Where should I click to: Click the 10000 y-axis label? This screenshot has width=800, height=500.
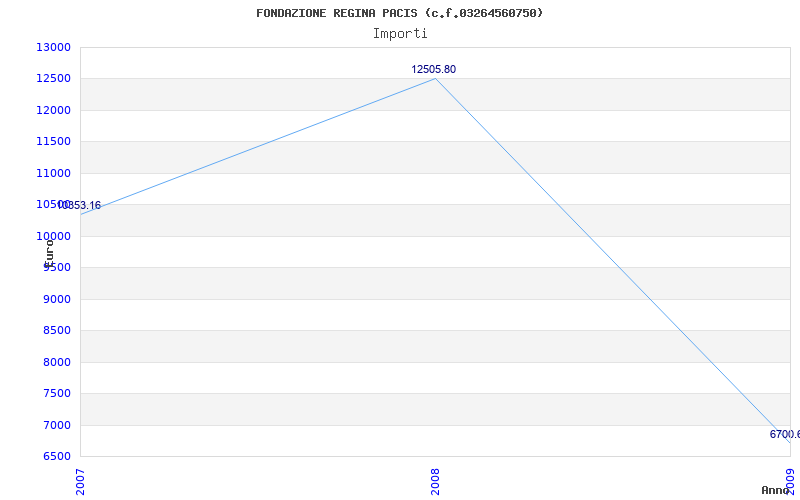[x=53, y=236]
